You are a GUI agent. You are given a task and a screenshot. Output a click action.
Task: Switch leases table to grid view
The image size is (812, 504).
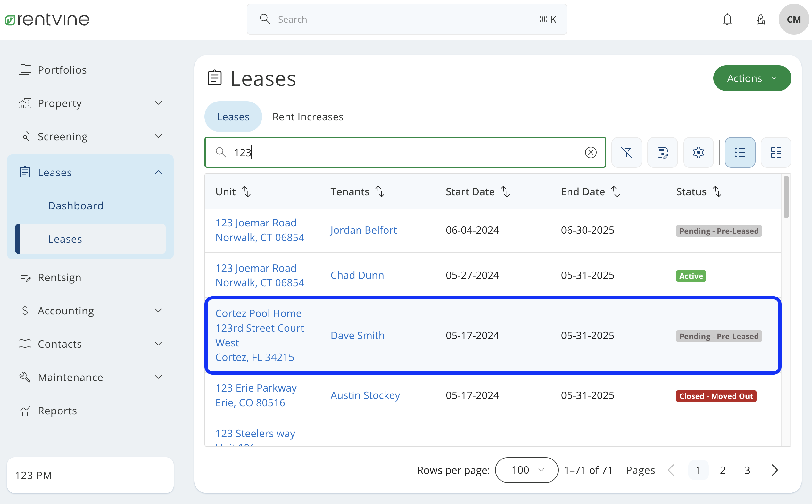click(776, 152)
